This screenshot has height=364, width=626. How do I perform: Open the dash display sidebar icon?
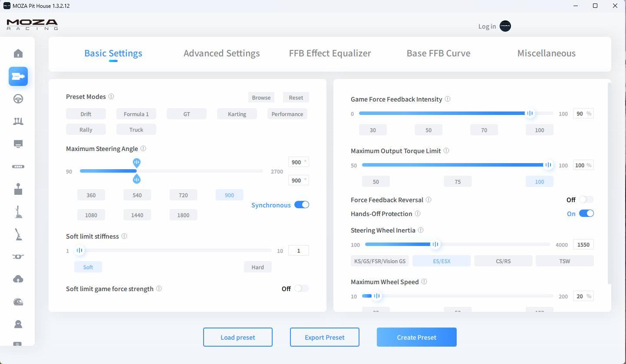tap(18, 144)
